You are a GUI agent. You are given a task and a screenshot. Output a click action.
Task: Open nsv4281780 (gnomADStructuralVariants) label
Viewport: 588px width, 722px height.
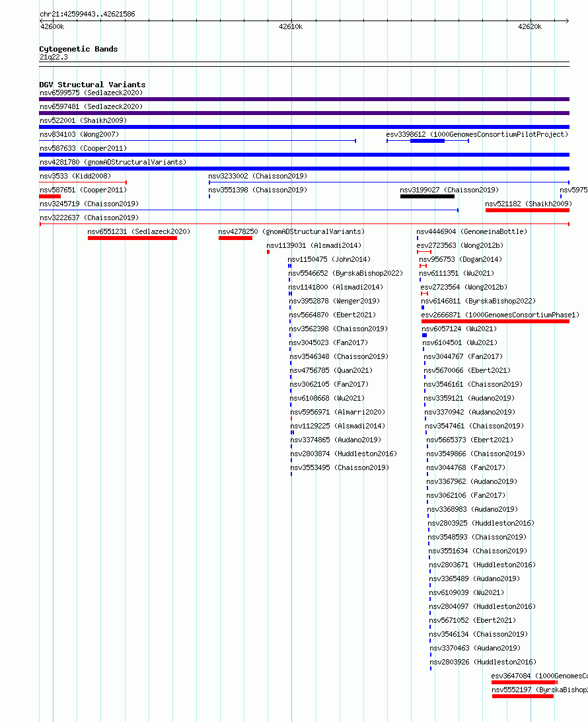[113, 162]
